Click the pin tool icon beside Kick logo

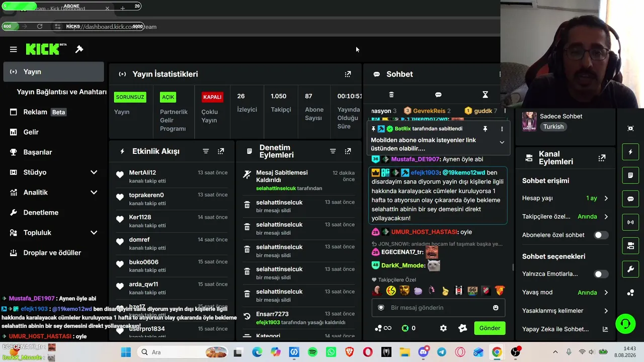click(79, 49)
